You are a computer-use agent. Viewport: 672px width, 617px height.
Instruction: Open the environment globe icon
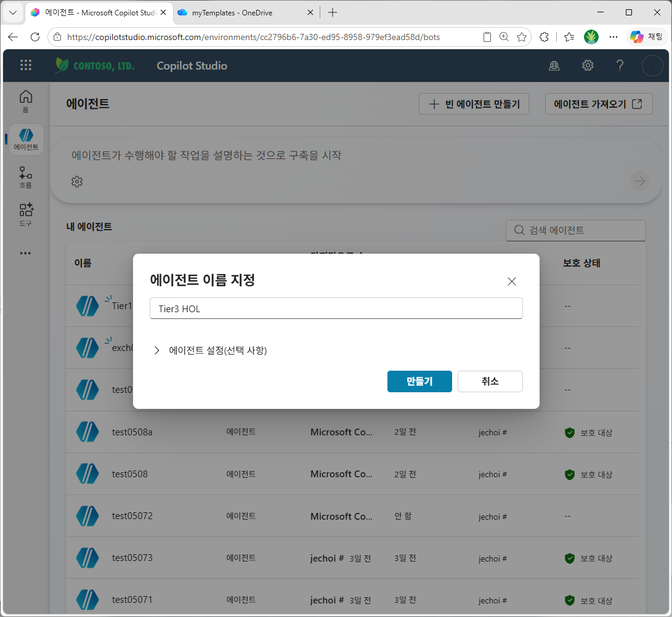pos(554,65)
